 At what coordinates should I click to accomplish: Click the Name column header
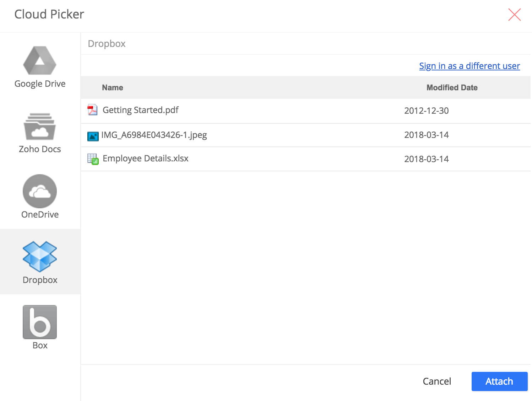113,88
